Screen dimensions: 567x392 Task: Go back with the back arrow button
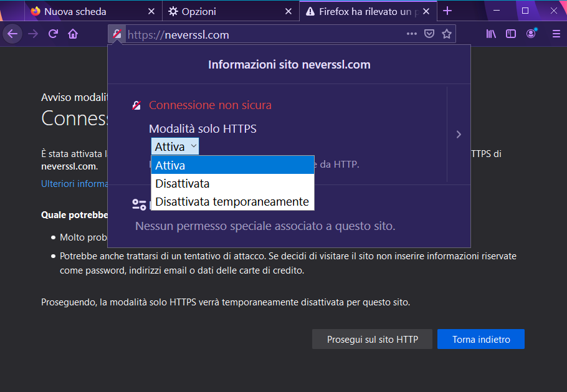(12, 34)
